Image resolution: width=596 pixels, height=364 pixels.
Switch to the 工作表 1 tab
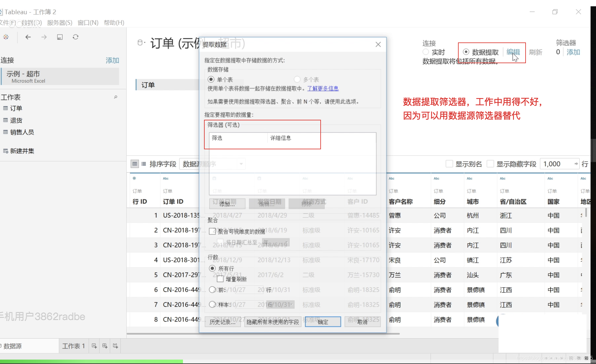74,346
